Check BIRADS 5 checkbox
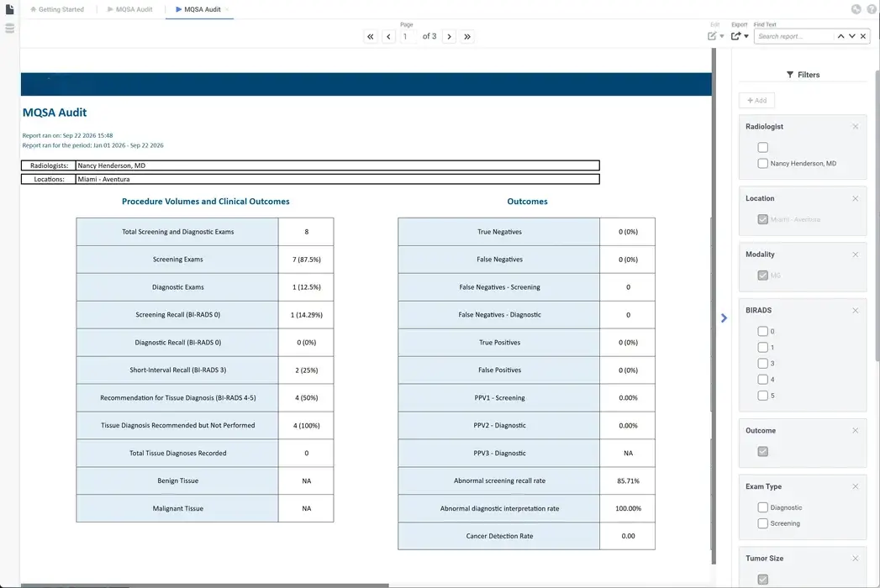 click(x=762, y=396)
